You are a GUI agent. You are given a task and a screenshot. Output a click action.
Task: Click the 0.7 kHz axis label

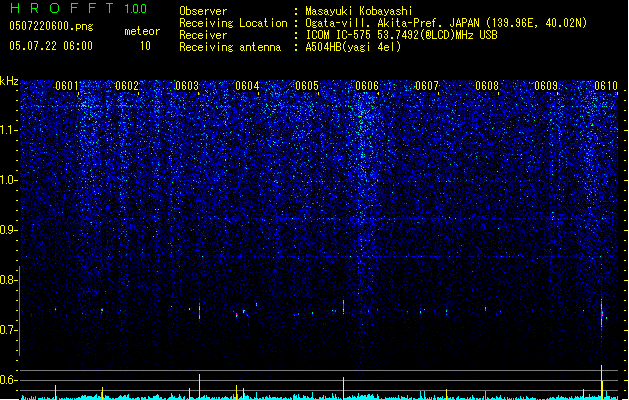(x=8, y=330)
